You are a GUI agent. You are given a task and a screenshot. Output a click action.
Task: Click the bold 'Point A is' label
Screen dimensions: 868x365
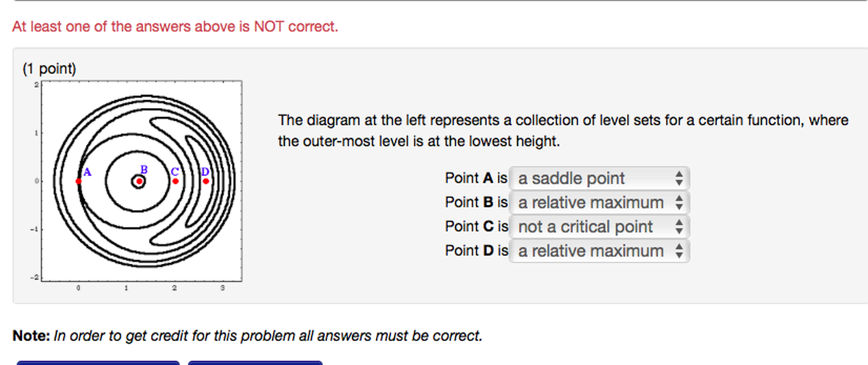[476, 178]
